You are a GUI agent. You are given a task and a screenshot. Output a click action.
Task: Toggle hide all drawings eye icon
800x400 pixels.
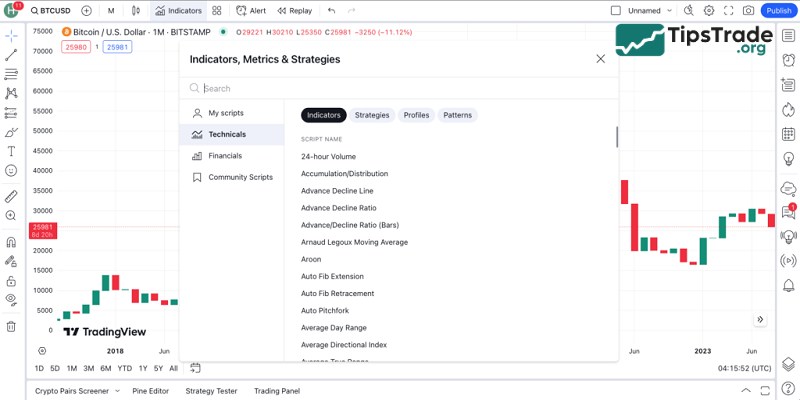tap(11, 299)
